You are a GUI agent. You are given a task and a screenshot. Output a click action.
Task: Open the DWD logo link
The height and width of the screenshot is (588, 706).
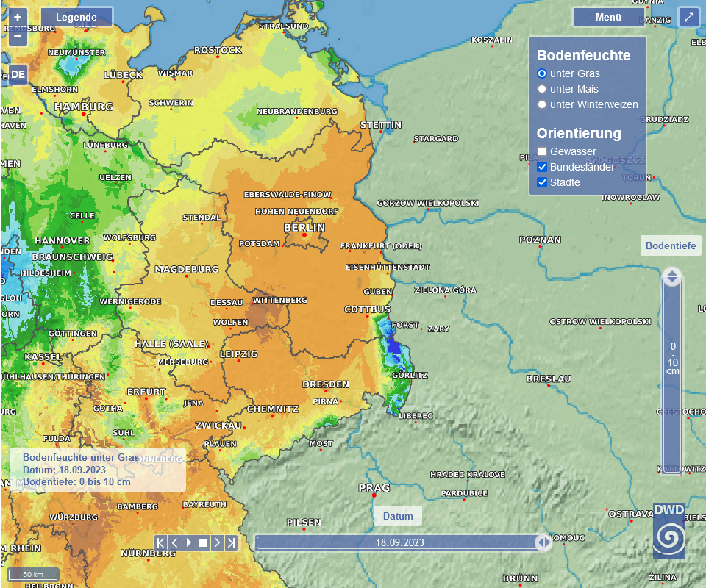pos(668,531)
